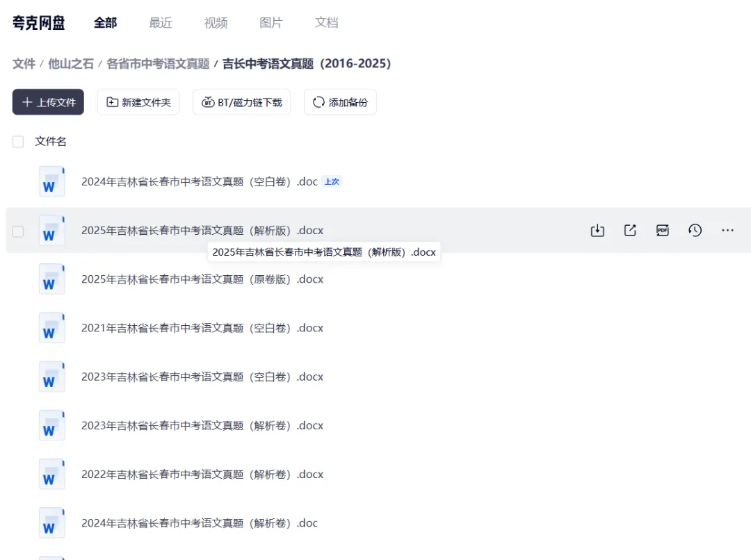Screen dimensions: 751x560
Task: Check the checkbox of the 2025 解析版 row
Action: tap(18, 230)
